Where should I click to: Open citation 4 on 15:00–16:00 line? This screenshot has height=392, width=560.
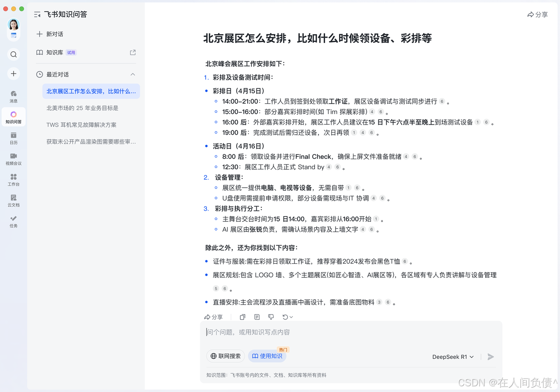(372, 112)
